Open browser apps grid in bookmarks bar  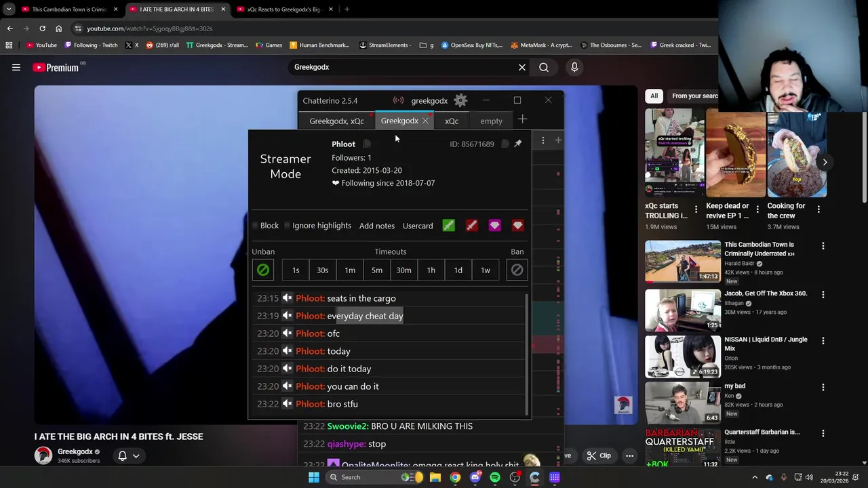[9, 45]
